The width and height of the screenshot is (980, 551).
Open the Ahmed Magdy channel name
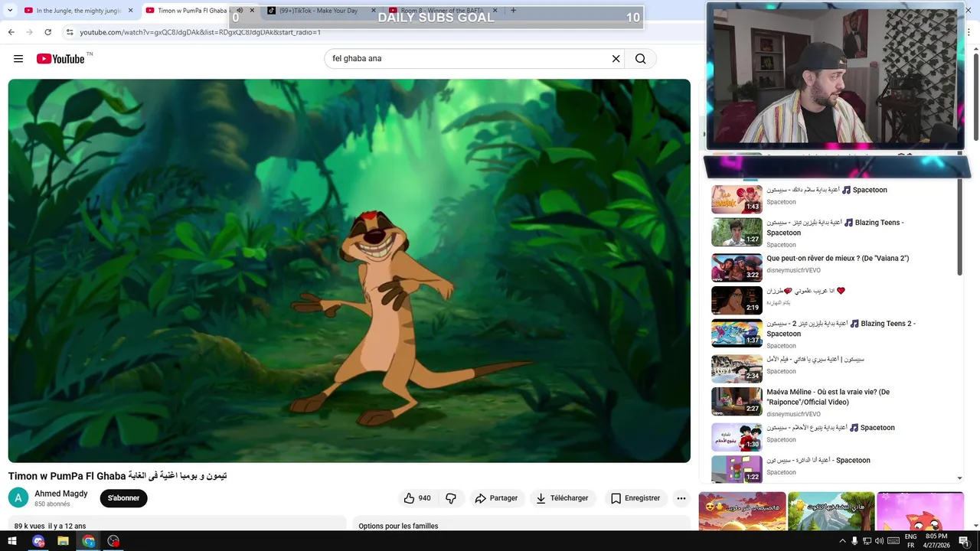(61, 494)
